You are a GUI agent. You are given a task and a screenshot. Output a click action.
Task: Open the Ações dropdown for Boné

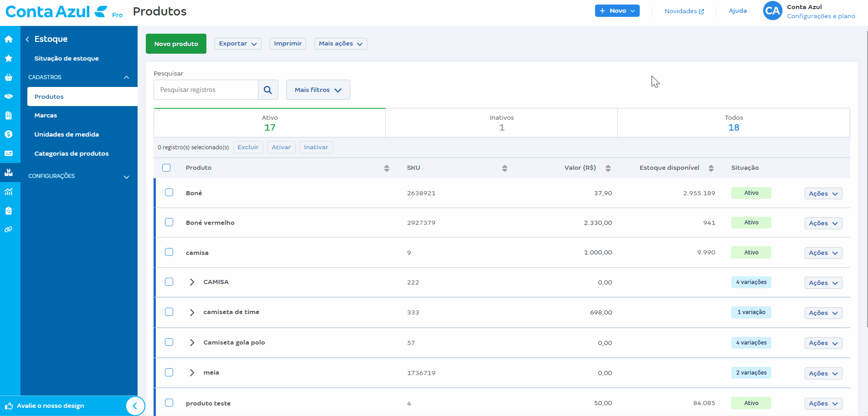(823, 193)
